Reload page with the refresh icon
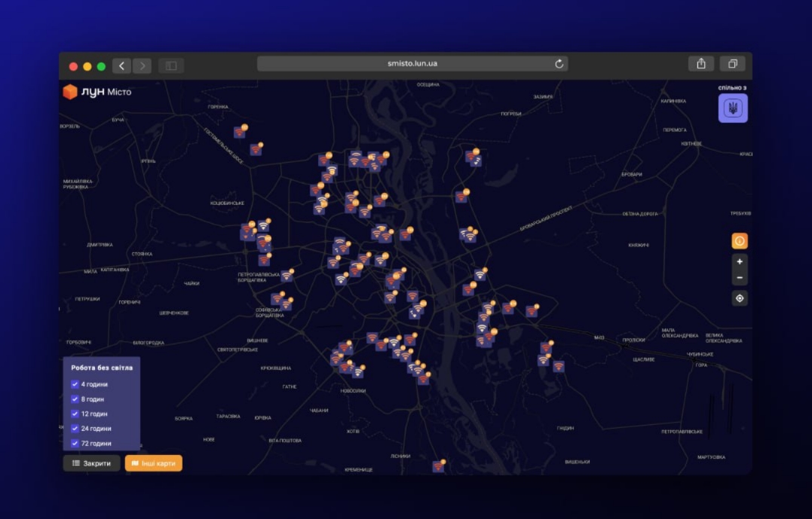Image resolution: width=812 pixels, height=519 pixels. click(x=559, y=64)
